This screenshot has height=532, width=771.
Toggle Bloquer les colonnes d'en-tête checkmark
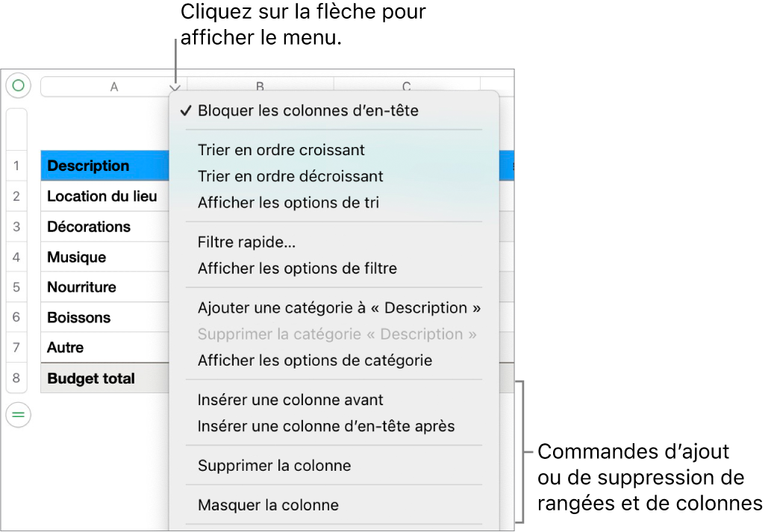click(308, 111)
